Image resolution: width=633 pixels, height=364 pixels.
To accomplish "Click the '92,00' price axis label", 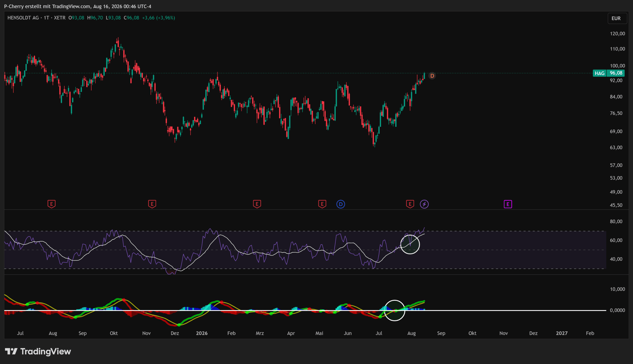I will point(616,80).
